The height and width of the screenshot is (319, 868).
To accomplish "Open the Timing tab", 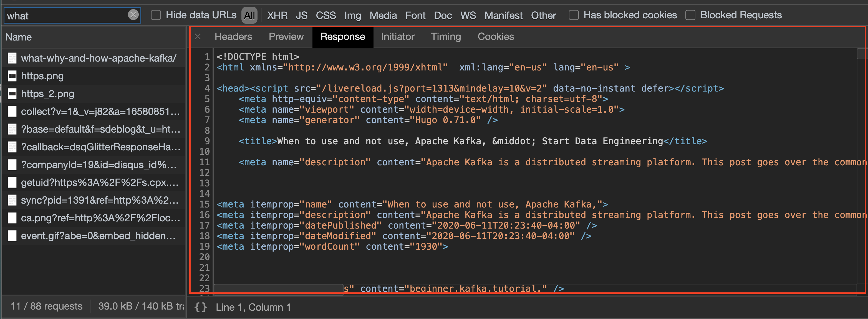I will [x=445, y=36].
